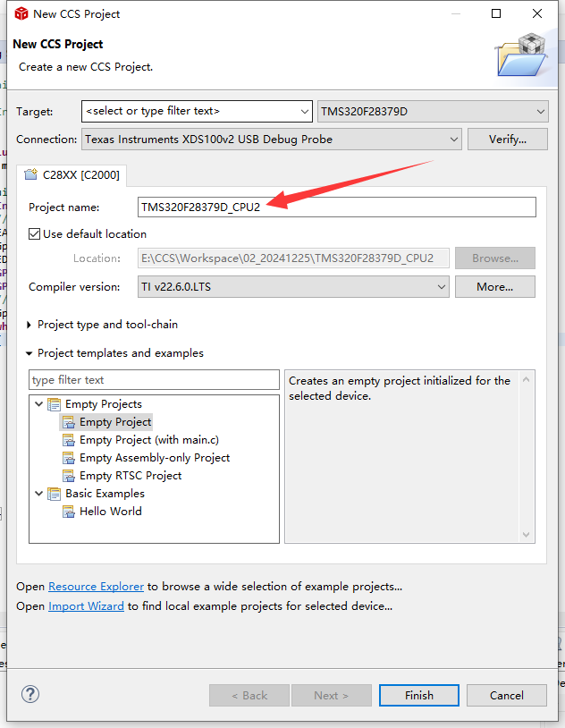Viewport: 565px width, 728px height.
Task: Select the Hello World example
Action: click(111, 512)
